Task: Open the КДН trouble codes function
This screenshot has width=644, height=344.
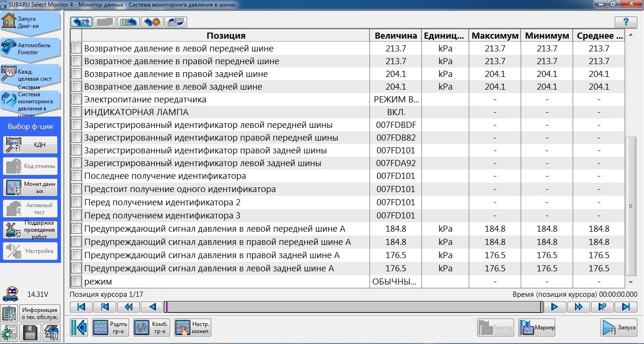Action: [31, 145]
